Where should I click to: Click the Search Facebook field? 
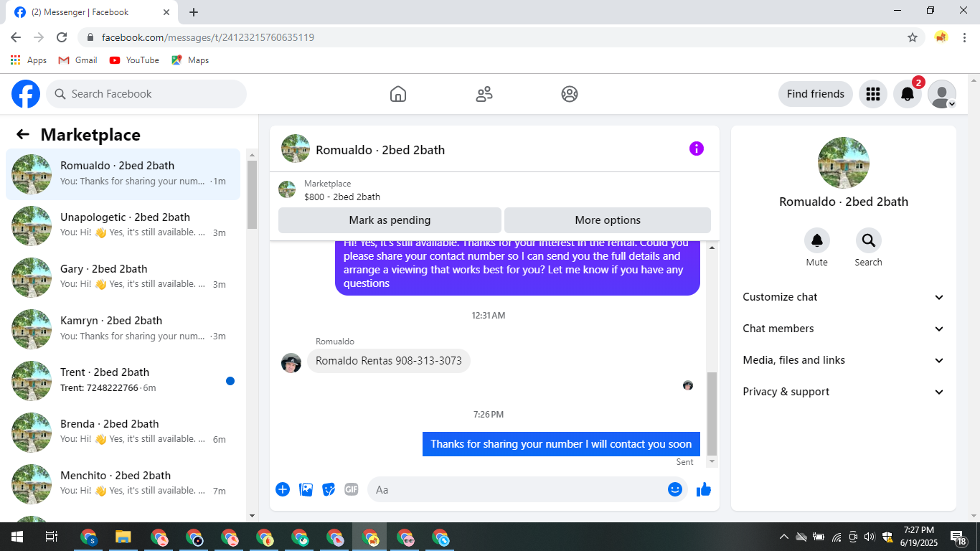pos(146,94)
